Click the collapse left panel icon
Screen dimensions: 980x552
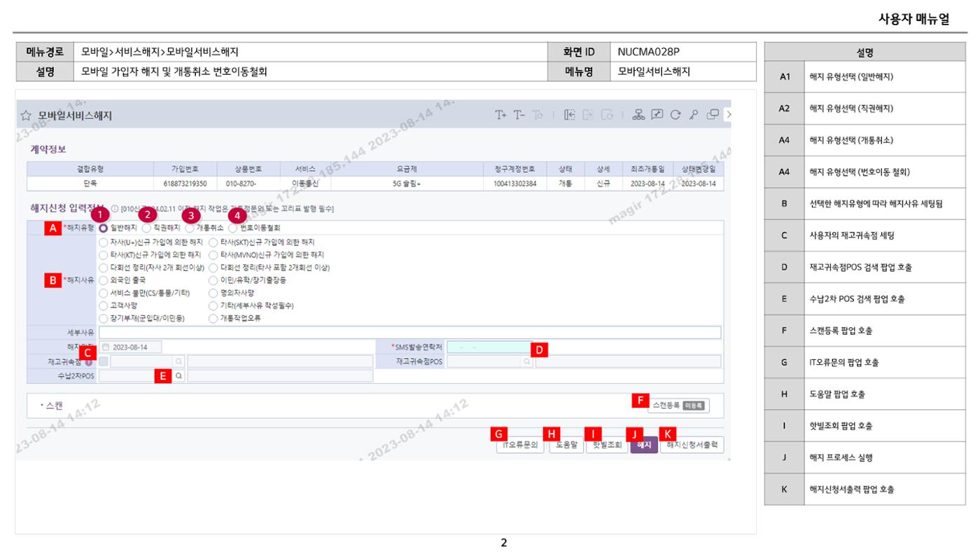(x=570, y=115)
